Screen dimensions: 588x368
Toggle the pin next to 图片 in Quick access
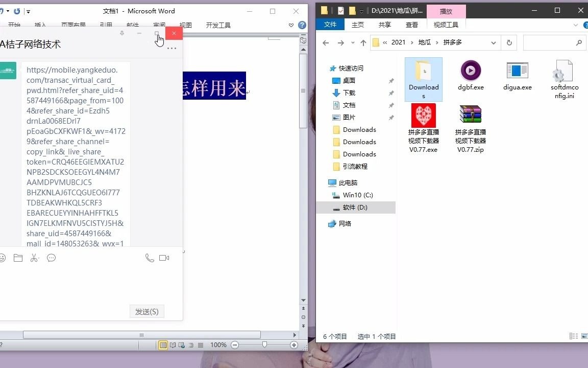391,117
